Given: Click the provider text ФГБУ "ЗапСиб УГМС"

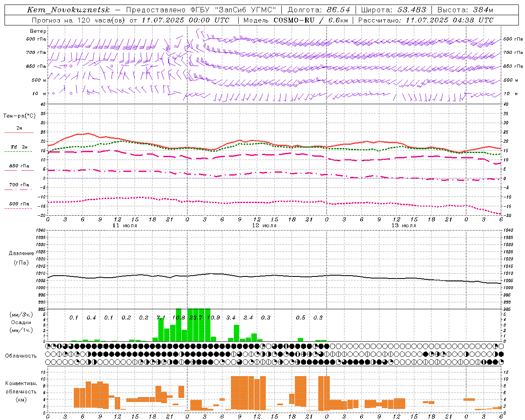Looking at the screenshot, I should pyautogui.click(x=234, y=10).
